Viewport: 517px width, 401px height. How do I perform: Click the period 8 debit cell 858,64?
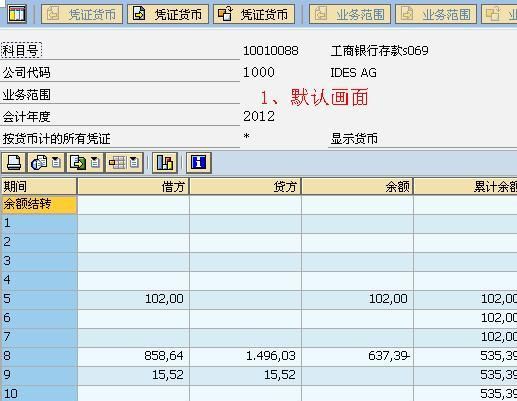click(x=133, y=356)
